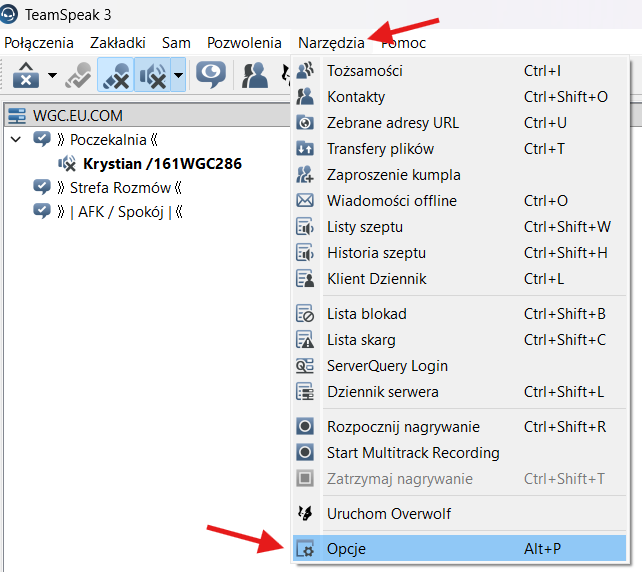Viewport: 642px width, 572px height.
Task: Click the disconnect from server toolbar icon
Action: 25,75
